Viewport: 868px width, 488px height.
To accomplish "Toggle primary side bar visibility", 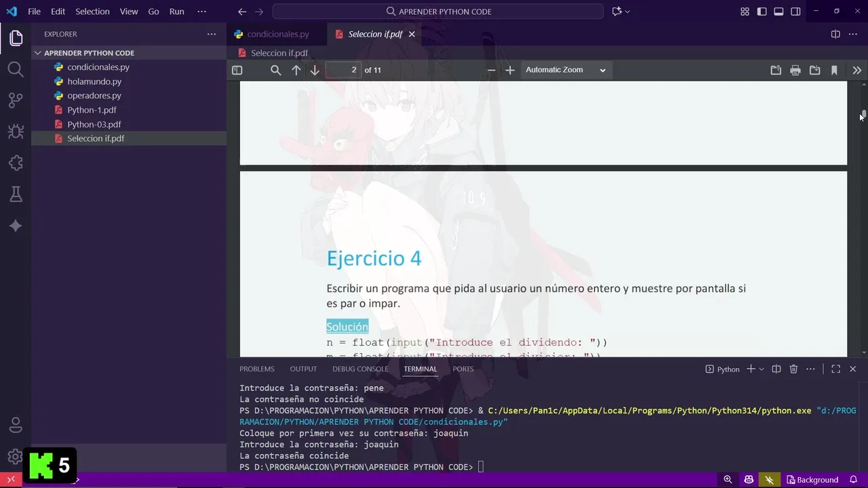I will pos(762,12).
